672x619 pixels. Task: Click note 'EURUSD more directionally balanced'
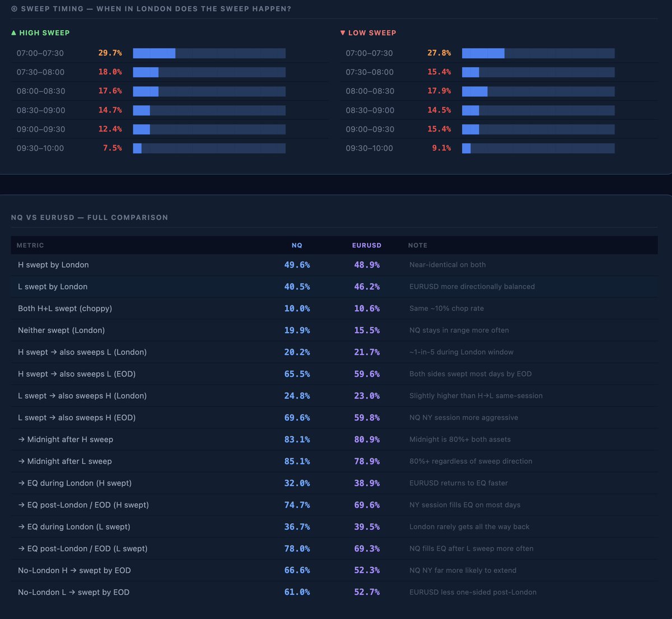tap(472, 287)
